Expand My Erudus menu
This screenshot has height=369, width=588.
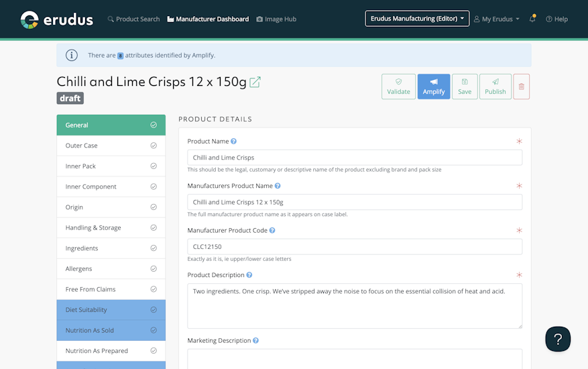[497, 19]
